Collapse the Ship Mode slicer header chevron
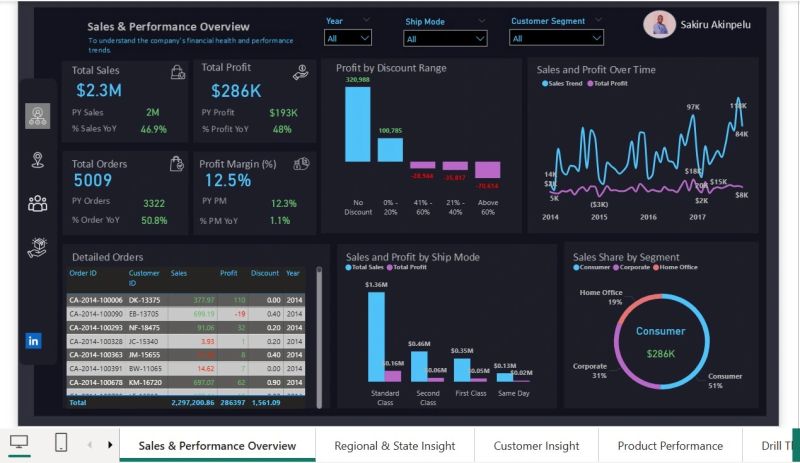 coord(482,20)
